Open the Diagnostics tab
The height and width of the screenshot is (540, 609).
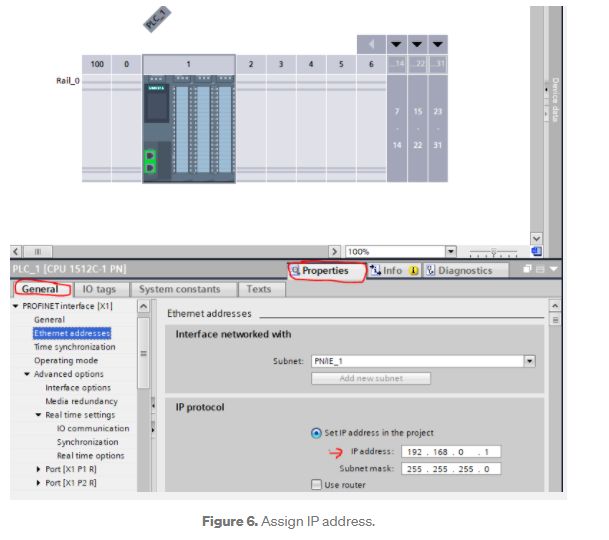465,270
